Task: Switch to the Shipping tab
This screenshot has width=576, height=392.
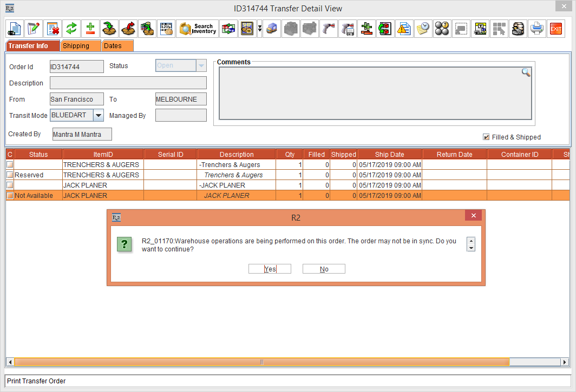Action: pos(80,46)
